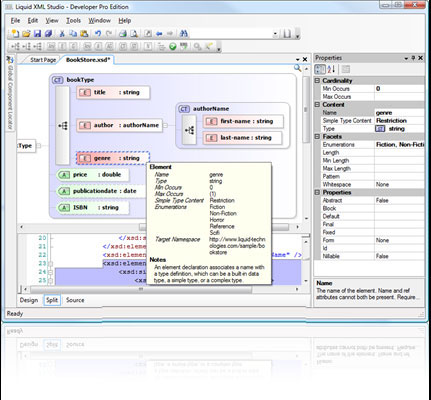This screenshot has height=400, width=431.
Task: Click the authorName sequence compositor icon
Action: 189,130
